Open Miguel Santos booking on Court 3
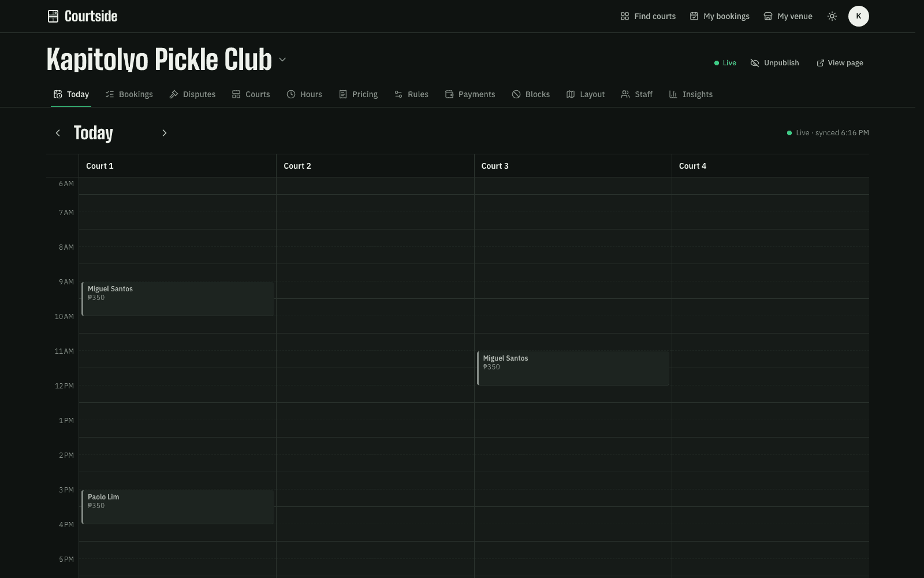This screenshot has height=578, width=924. (x=573, y=368)
